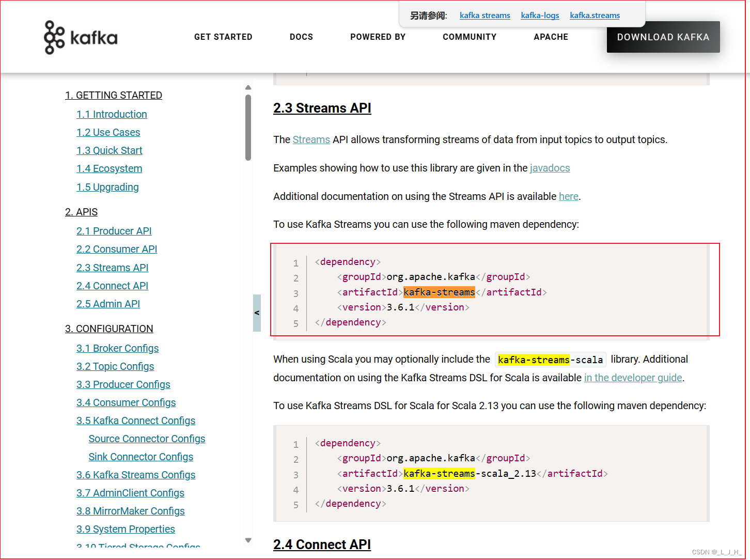The width and height of the screenshot is (750, 560).
Task: Click the 3.6.1 version line in first snippet
Action: pyautogui.click(x=403, y=307)
